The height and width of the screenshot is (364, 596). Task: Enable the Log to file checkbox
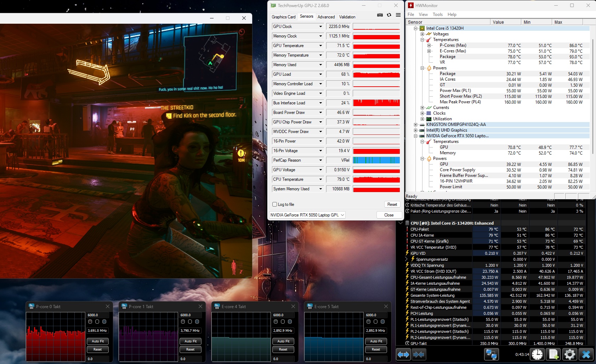274,204
